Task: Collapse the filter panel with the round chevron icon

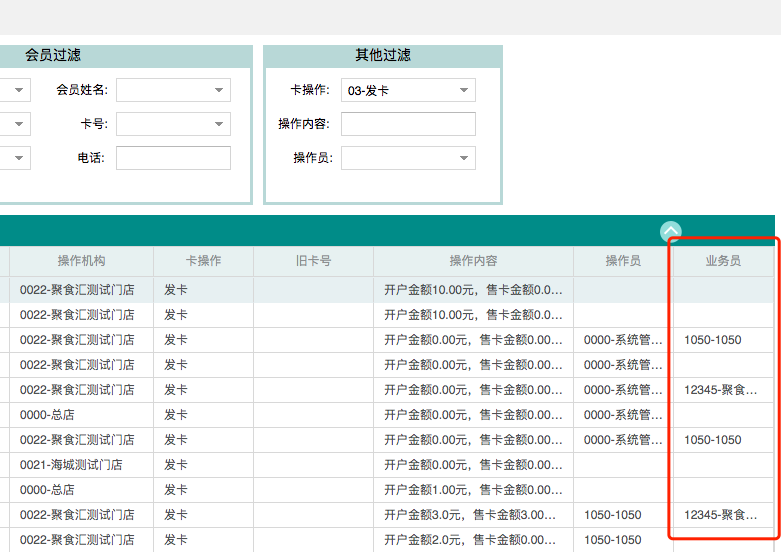Action: pyautogui.click(x=671, y=231)
